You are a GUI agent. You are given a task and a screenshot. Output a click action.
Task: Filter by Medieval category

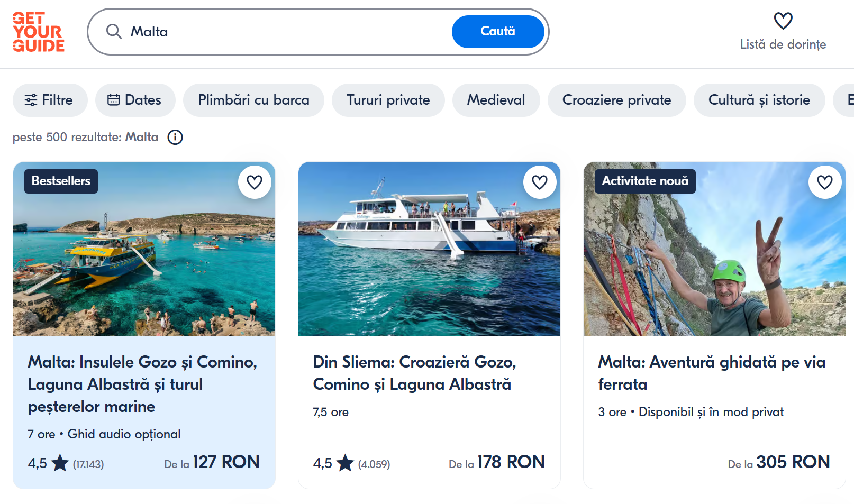(x=496, y=100)
